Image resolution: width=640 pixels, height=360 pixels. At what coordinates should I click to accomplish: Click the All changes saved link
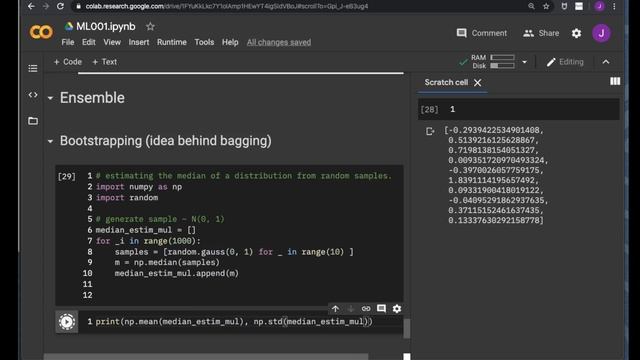coord(279,42)
